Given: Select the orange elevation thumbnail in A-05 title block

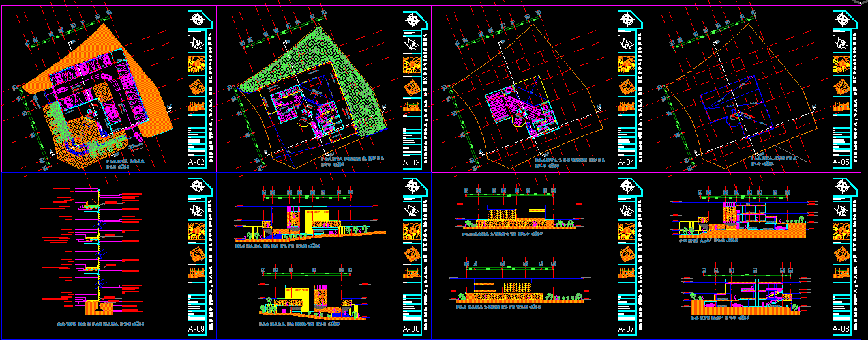Looking at the screenshot, I should pos(841,107).
